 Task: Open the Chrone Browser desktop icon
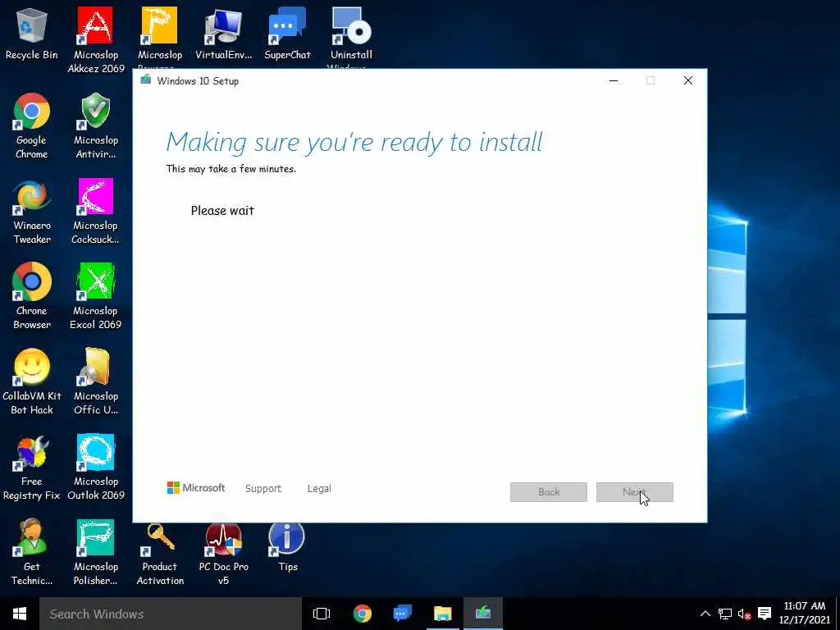click(32, 295)
